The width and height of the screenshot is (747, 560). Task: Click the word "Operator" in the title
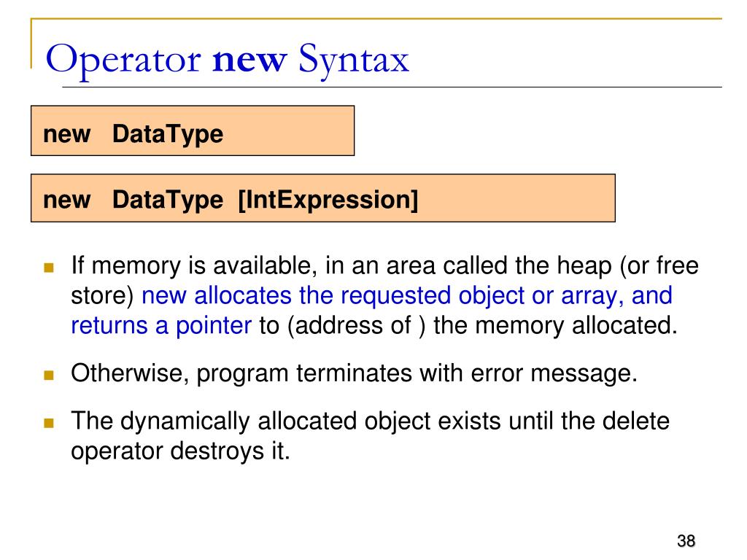tap(124, 60)
